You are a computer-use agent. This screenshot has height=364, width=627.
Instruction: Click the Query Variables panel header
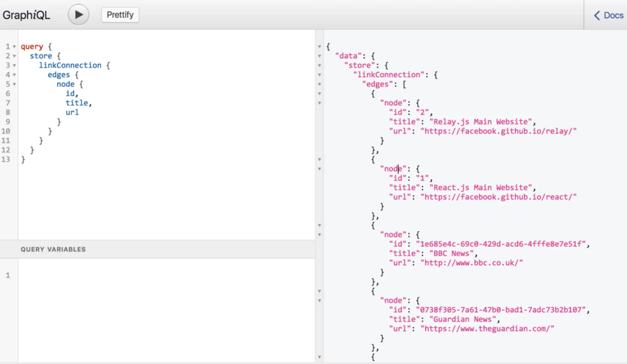coord(53,249)
